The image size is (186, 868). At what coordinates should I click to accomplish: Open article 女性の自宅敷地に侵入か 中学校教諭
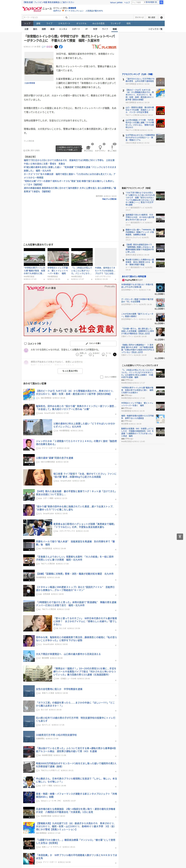(x=59, y=689)
